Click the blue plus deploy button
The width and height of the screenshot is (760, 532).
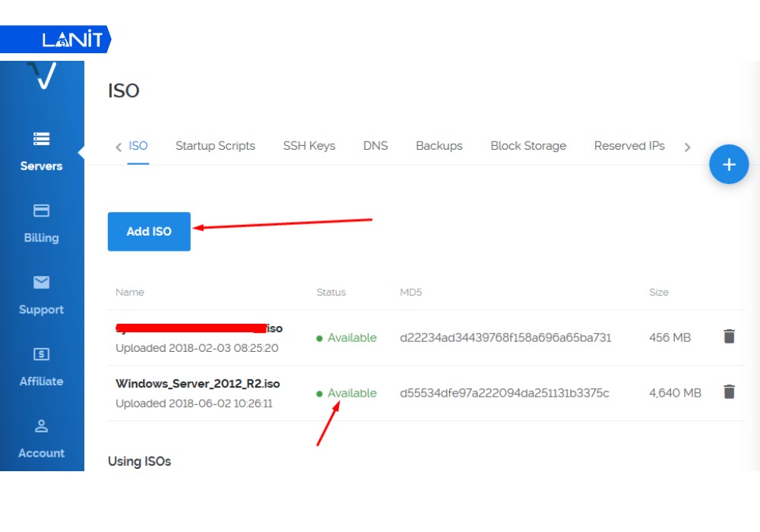[729, 164]
